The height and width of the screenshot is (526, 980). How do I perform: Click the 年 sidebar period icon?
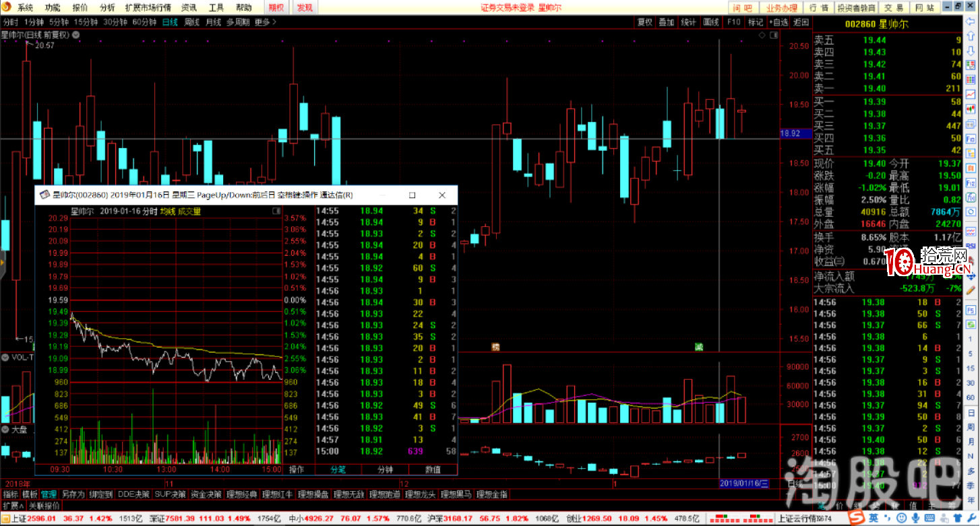[971, 500]
